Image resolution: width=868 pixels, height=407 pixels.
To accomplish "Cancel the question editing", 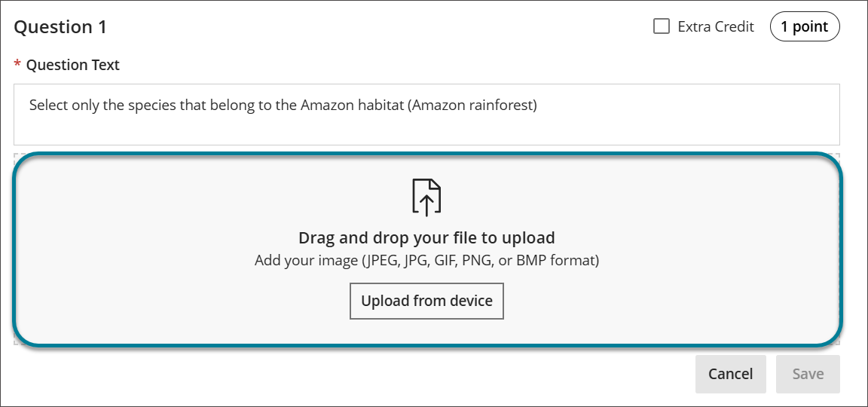I will (730, 374).
